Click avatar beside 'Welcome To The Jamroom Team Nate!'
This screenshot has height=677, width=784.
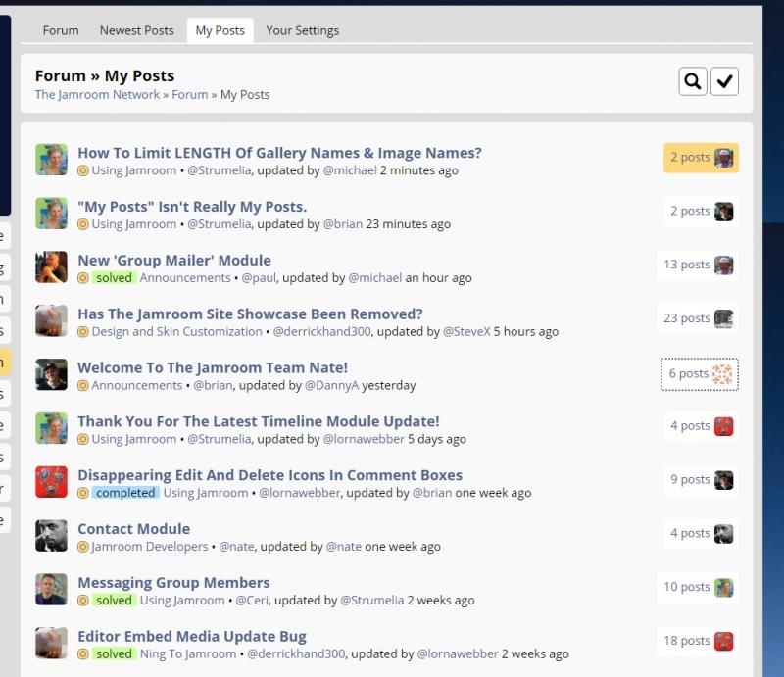pyautogui.click(x=51, y=374)
